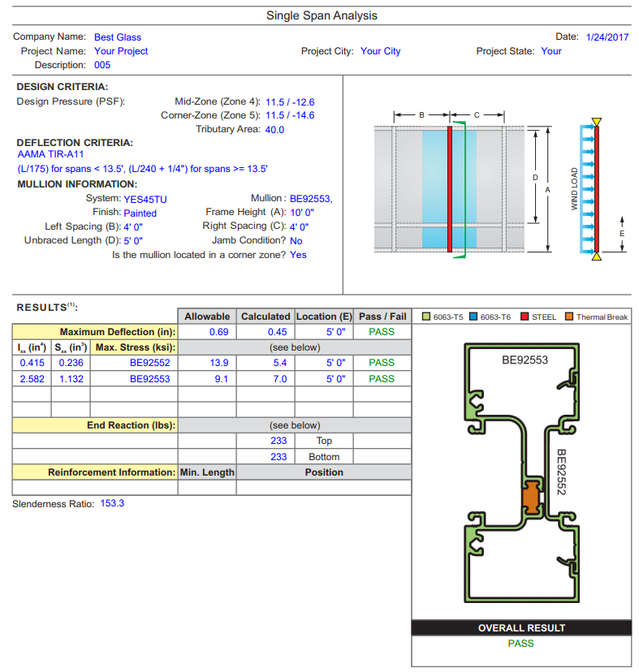This screenshot has width=639, height=672.
Task: Click the red mullion bar in elevation diagram
Action: pyautogui.click(x=449, y=188)
